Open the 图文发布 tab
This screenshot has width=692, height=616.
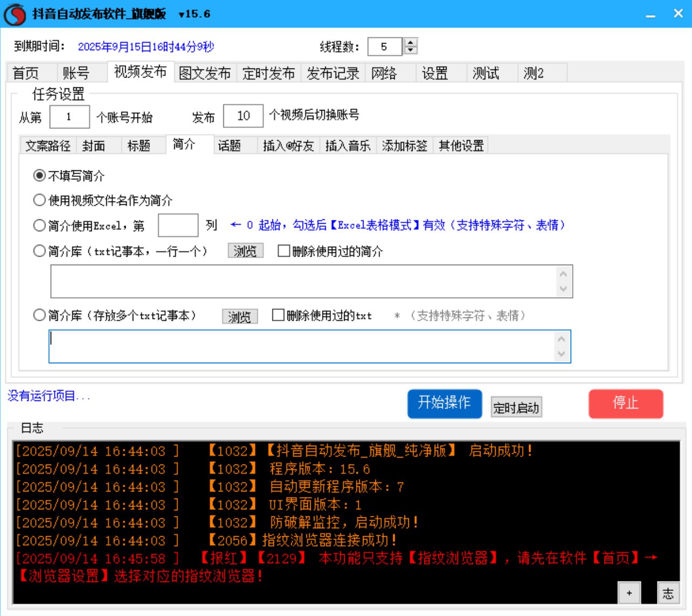tap(205, 73)
